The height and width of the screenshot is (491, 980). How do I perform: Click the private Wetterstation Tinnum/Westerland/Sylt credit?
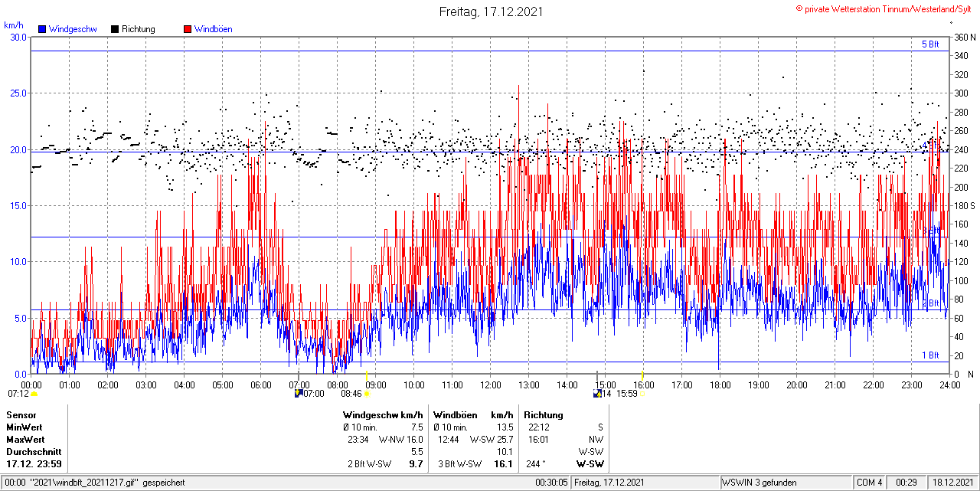coord(885,8)
